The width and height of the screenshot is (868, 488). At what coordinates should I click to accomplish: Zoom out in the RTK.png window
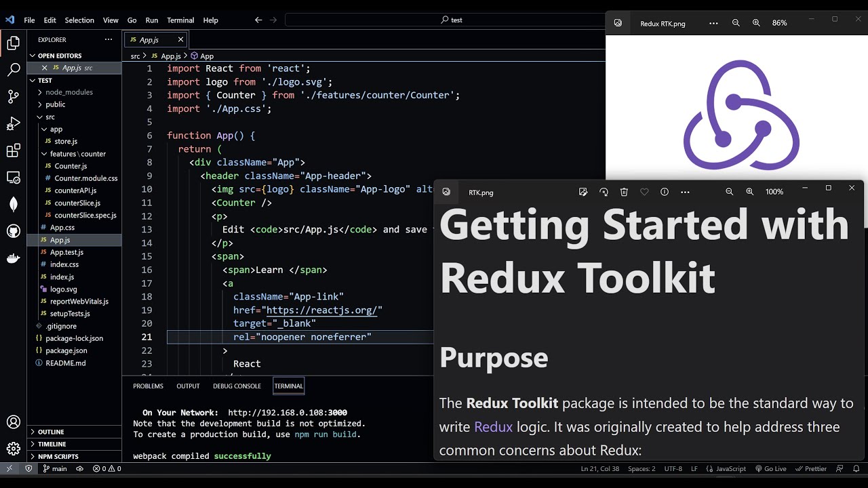[x=730, y=192]
